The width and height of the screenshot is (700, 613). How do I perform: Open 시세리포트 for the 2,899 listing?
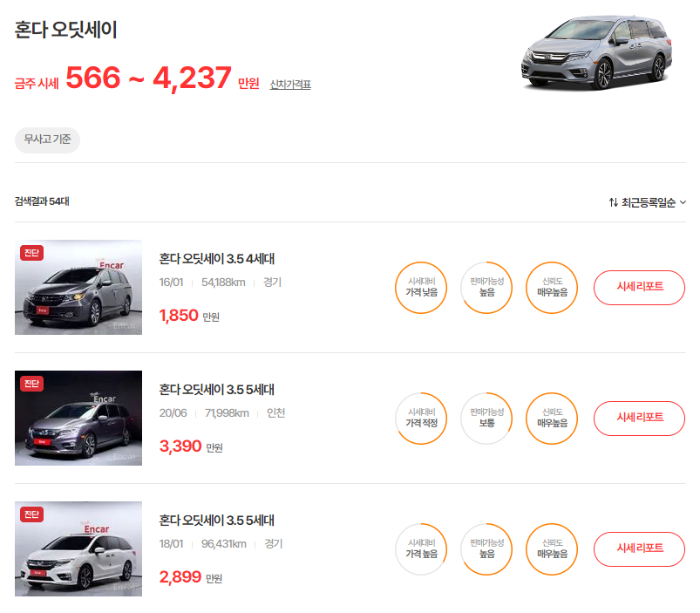tap(639, 549)
